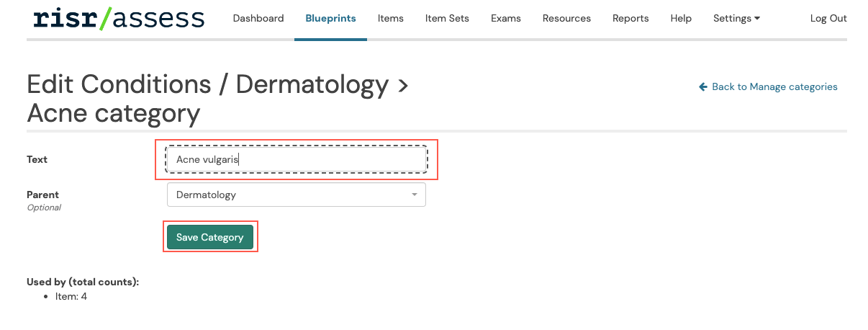
Task: Click the Text field label
Action: pyautogui.click(x=37, y=159)
